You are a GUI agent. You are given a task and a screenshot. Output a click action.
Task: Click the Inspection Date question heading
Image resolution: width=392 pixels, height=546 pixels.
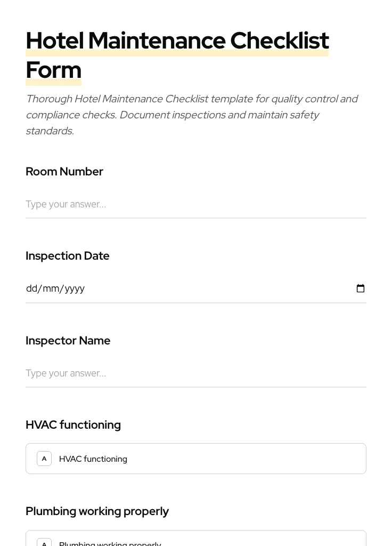[68, 255]
